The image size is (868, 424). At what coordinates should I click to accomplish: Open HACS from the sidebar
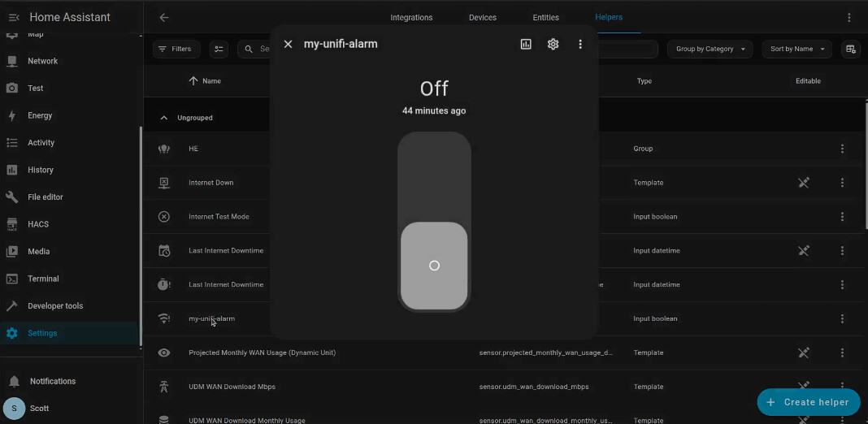tap(37, 224)
